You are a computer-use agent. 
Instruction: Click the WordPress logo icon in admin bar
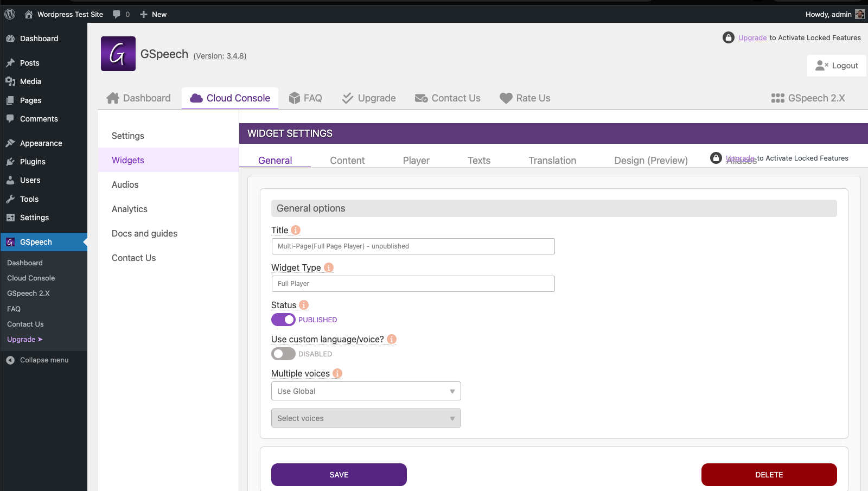pos(10,14)
